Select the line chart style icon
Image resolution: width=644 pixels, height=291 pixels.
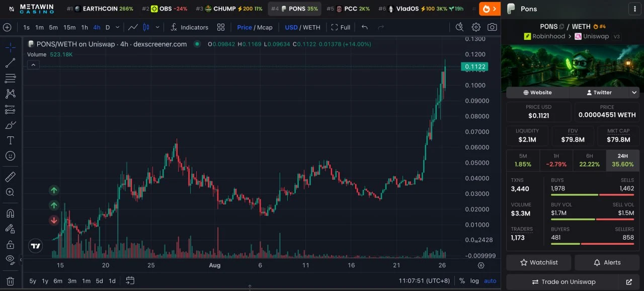click(133, 27)
